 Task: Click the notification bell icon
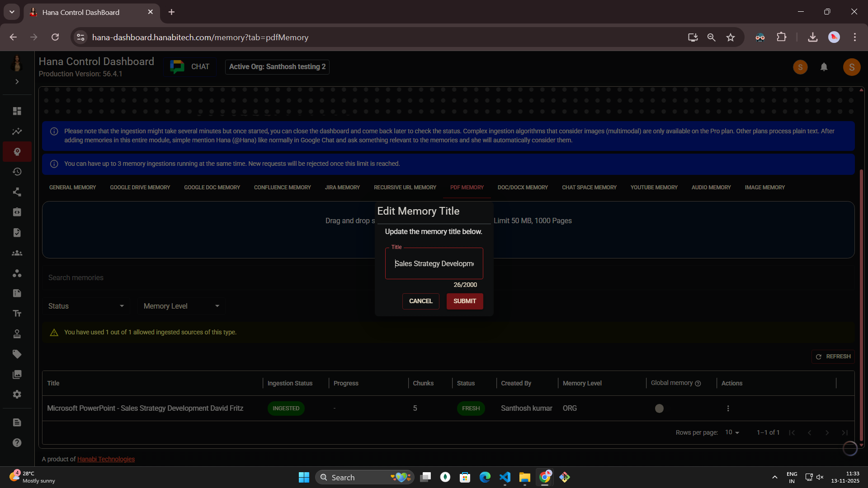(824, 67)
